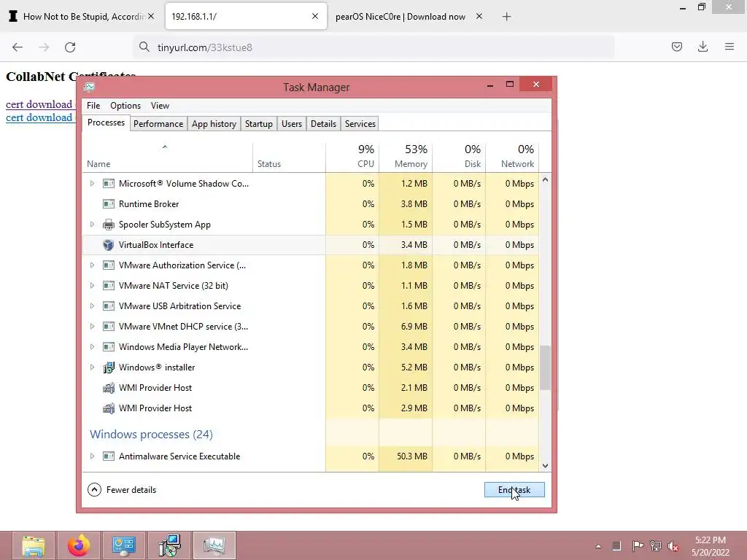
Task: Expand Microsoft Volume Shadow Copy process
Action: (x=92, y=183)
